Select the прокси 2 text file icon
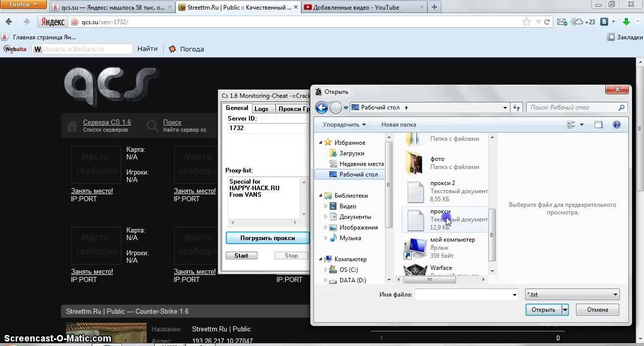Screen dimensions: 644x346 point(416,192)
